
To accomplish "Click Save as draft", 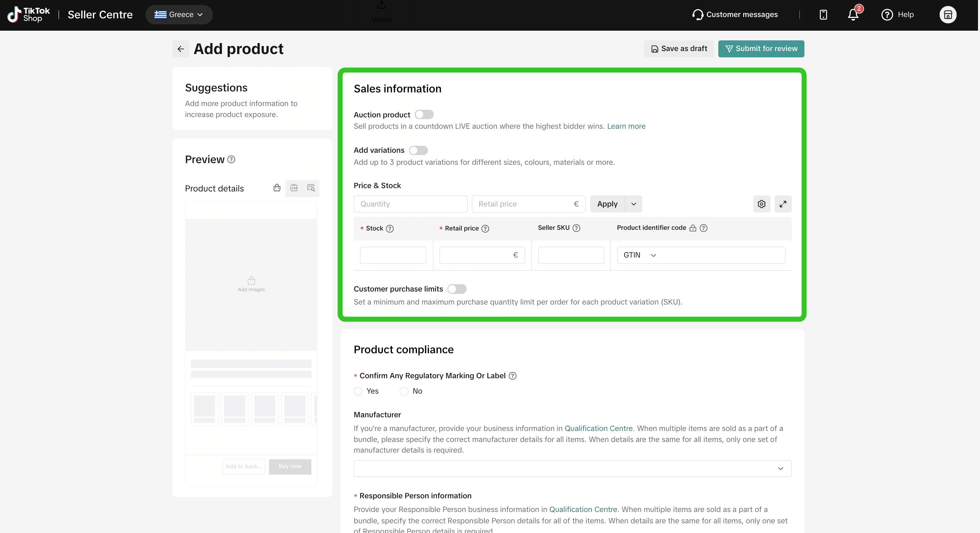I will [x=679, y=49].
